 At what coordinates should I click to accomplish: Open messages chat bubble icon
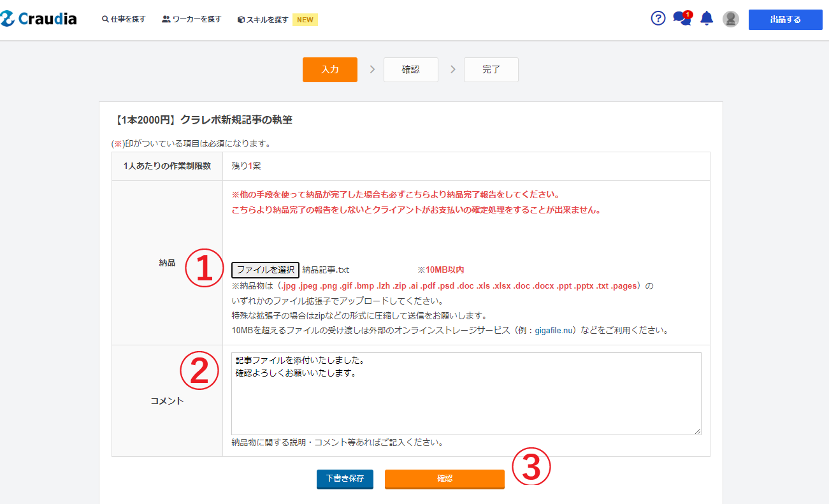[681, 18]
